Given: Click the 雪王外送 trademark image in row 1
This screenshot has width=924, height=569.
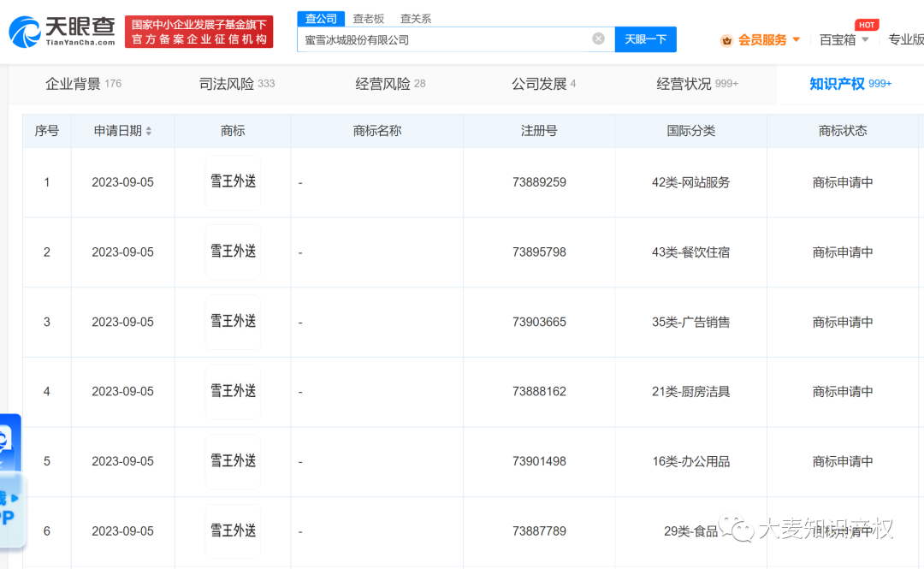Looking at the screenshot, I should pyautogui.click(x=232, y=182).
